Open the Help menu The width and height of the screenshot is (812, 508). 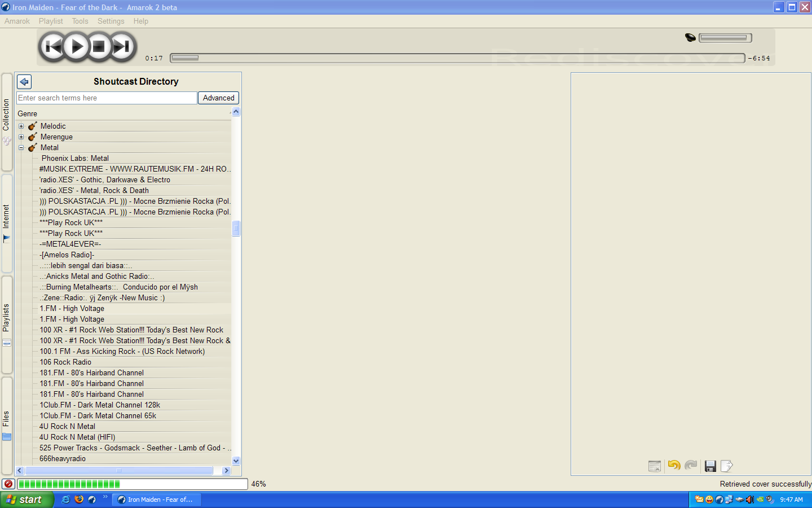(141, 21)
